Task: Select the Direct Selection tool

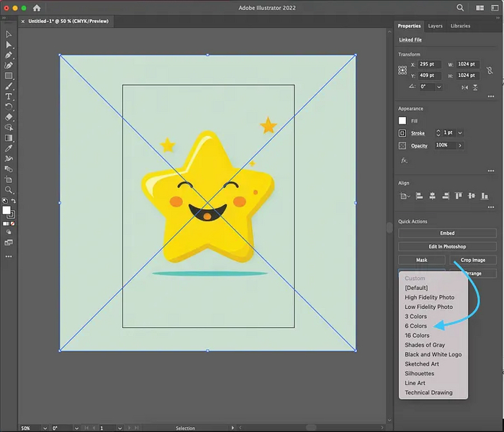Action: click(x=9, y=44)
